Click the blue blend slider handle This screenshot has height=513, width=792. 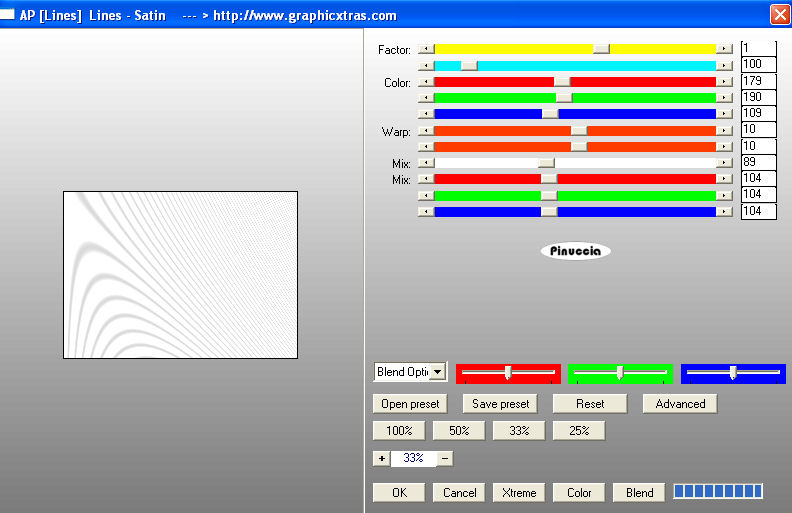[x=733, y=373]
